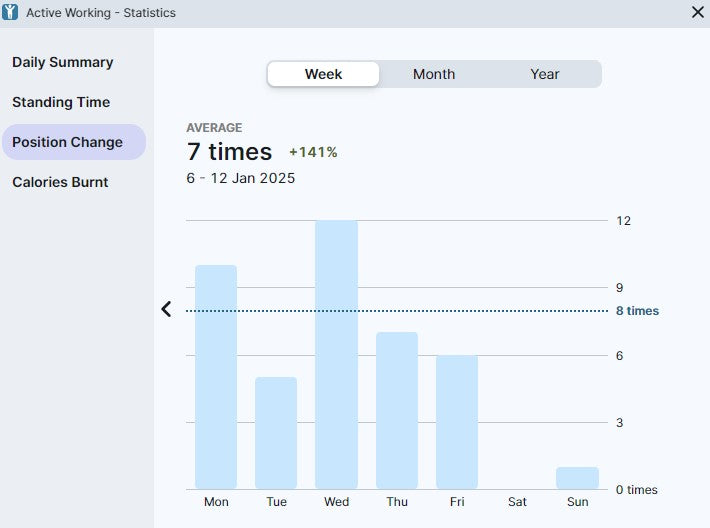
Task: Open Daily Summary section
Action: pyautogui.click(x=63, y=62)
